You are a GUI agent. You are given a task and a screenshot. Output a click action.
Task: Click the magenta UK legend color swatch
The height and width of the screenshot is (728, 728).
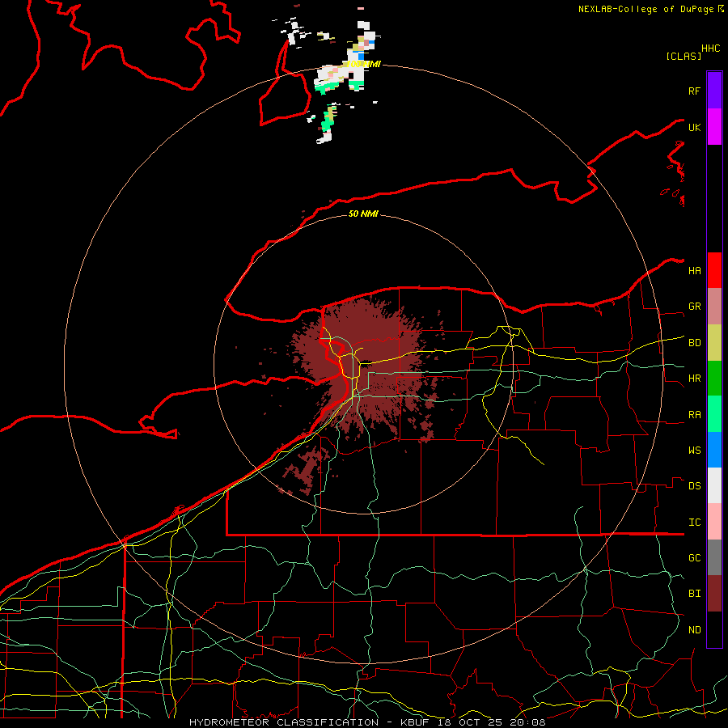pos(714,127)
